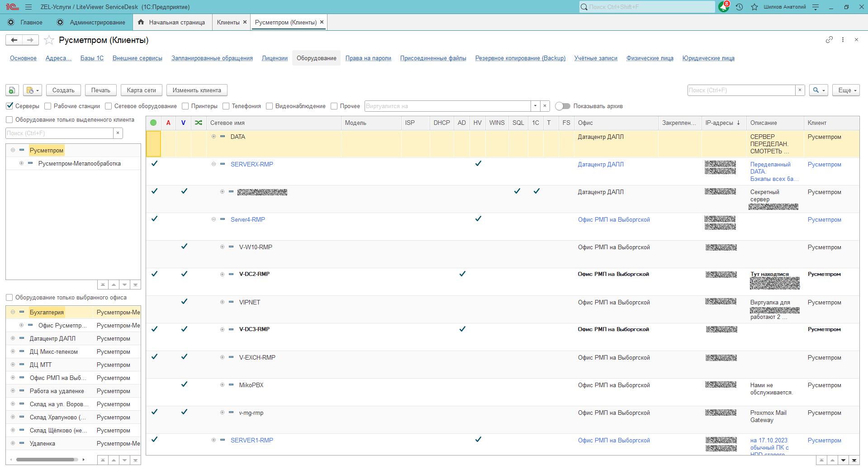Toggle Показывать архив switch

tap(563, 106)
